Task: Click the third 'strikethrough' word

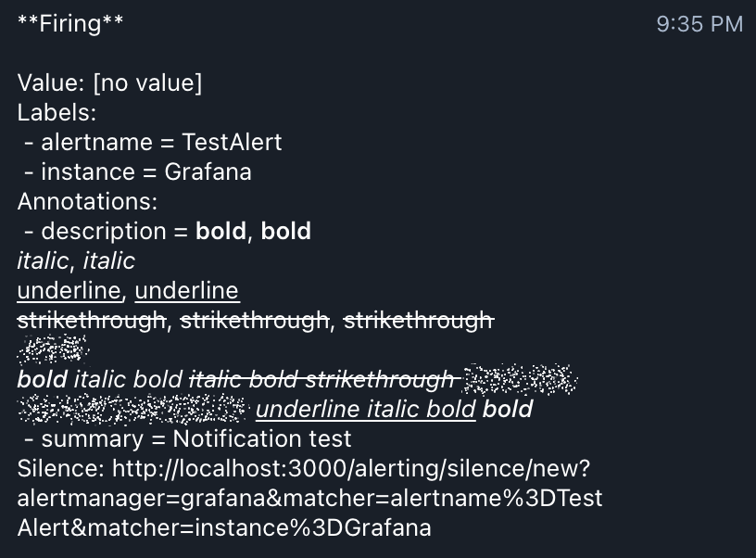Action: (x=419, y=321)
